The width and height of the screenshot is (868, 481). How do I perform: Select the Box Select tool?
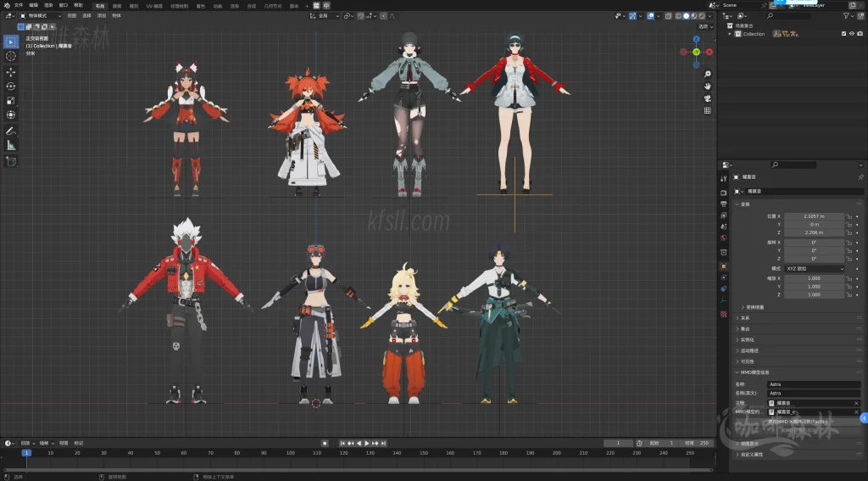[x=10, y=42]
